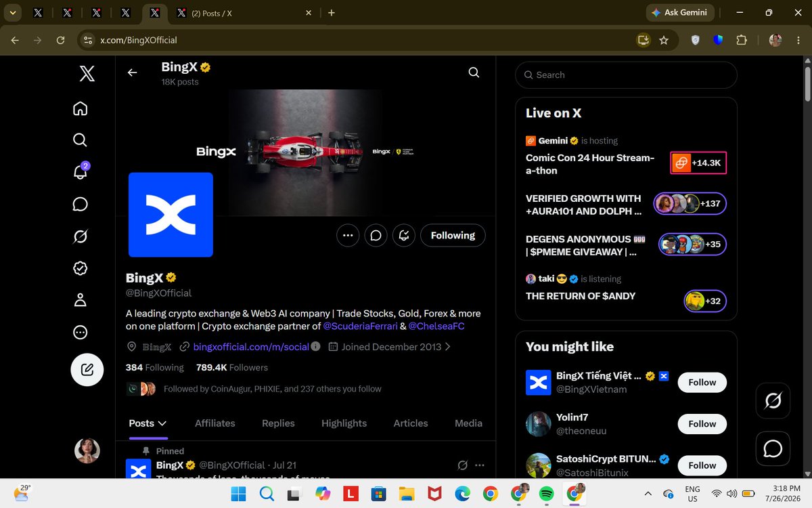The height and width of the screenshot is (508, 812).
Task: Open the @ScuderiaFerrari mention link
Action: tap(360, 326)
